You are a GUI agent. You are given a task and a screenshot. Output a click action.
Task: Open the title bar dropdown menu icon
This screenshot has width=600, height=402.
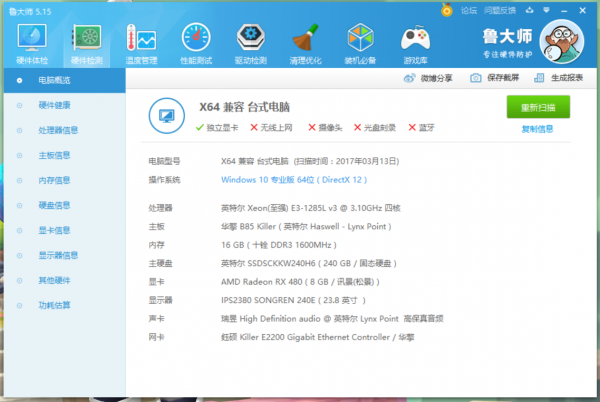point(546,10)
